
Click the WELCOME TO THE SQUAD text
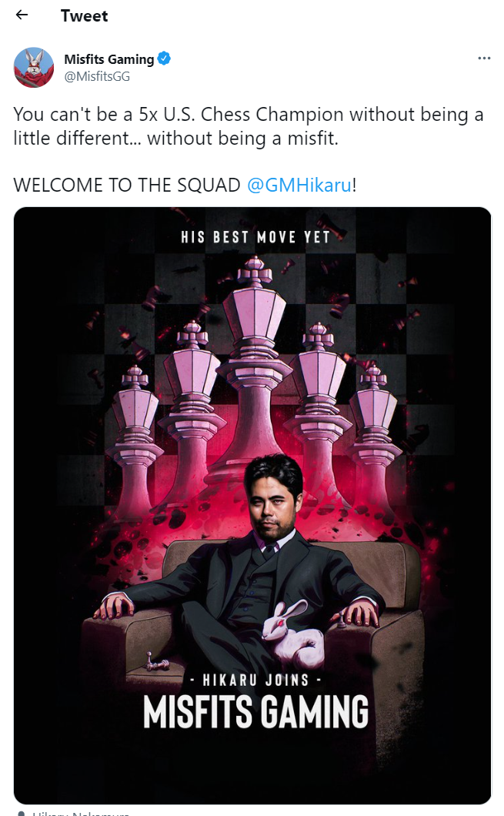click(127, 186)
